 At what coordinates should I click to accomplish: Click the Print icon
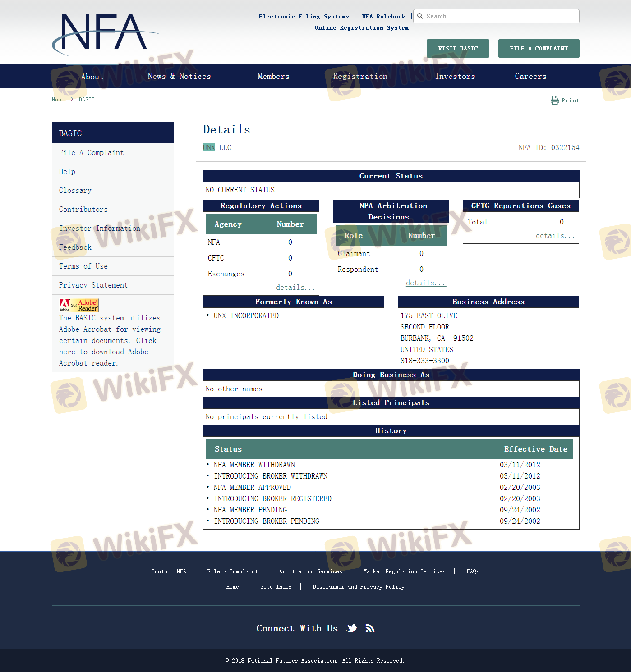pos(554,100)
